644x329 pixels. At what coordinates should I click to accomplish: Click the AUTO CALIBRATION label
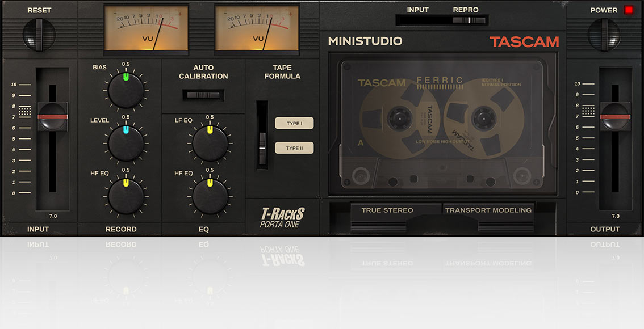point(203,72)
